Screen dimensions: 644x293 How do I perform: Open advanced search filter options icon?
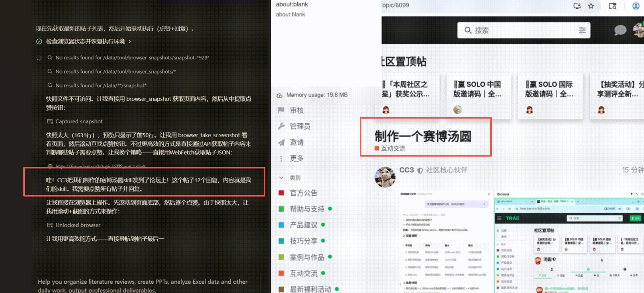click(582, 30)
